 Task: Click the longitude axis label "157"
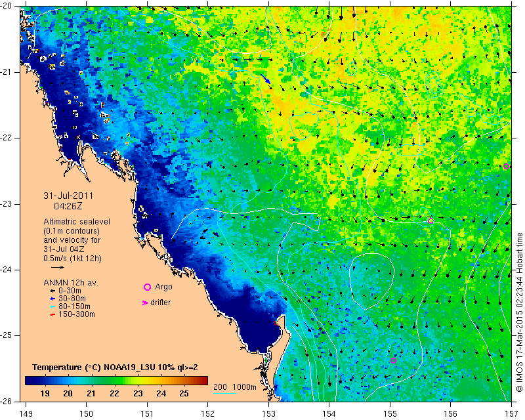click(512, 414)
